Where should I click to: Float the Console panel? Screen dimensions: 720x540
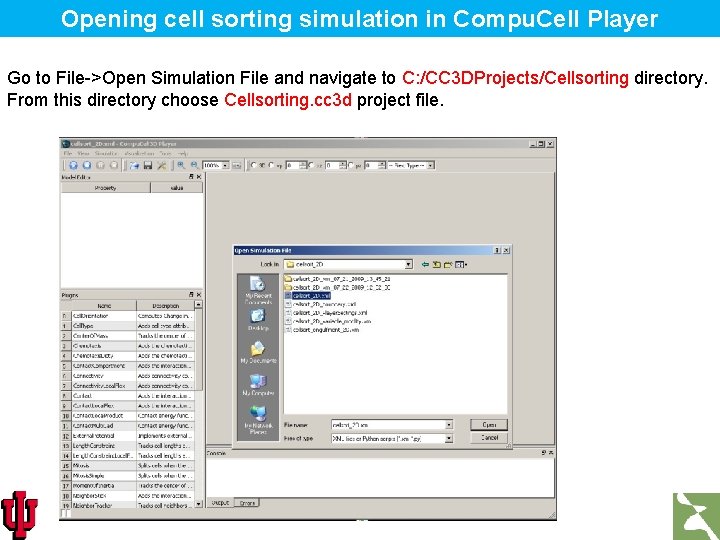pos(544,453)
